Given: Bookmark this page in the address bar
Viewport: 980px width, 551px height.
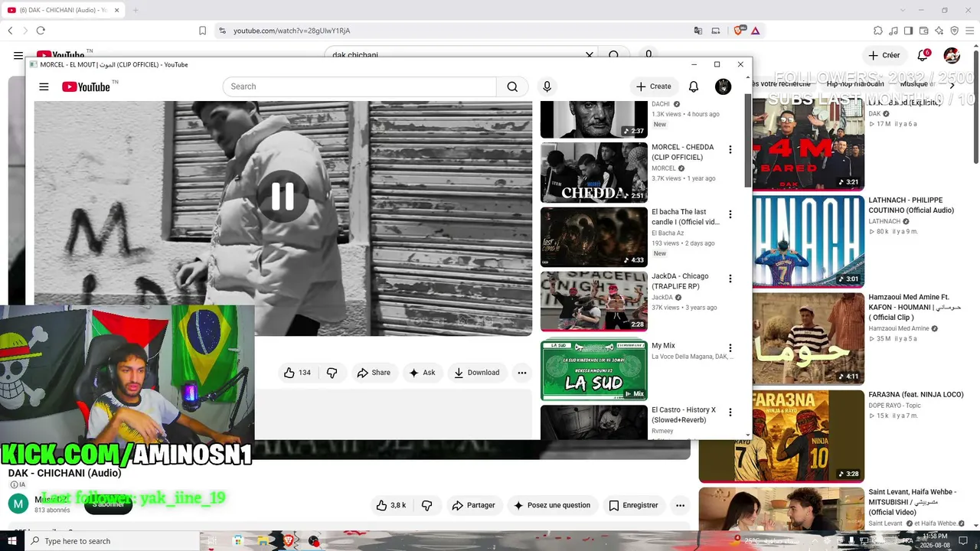Looking at the screenshot, I should tap(202, 31).
